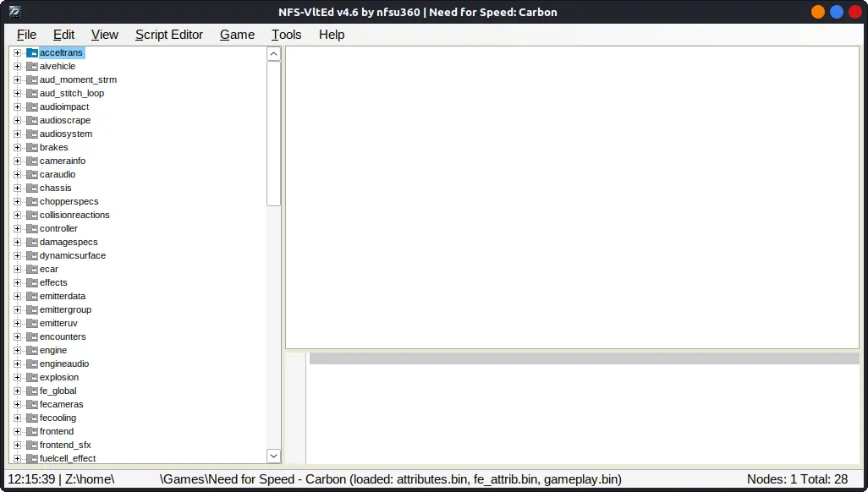
Task: Close the window with red button
Action: [x=855, y=12]
